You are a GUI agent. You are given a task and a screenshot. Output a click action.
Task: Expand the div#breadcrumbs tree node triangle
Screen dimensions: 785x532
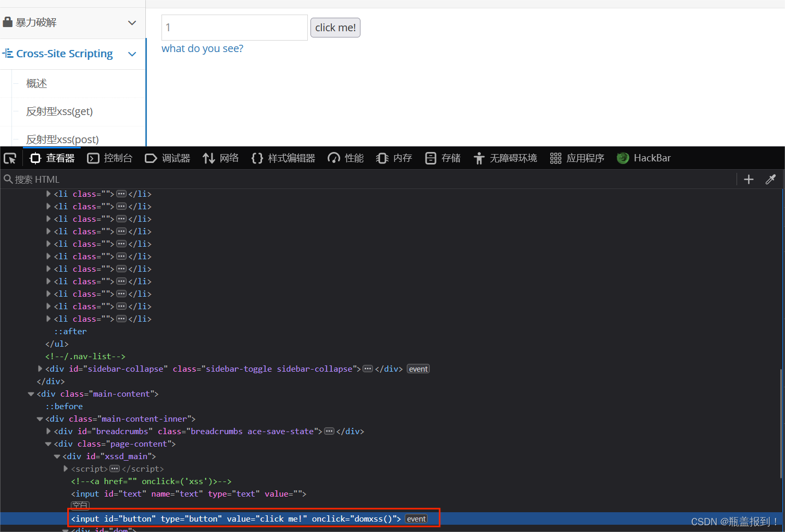(48, 431)
